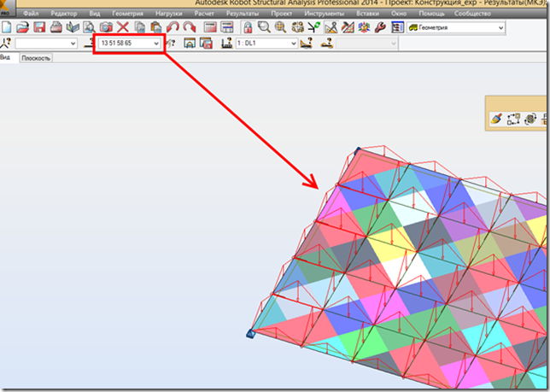Open the Геометрия menu
The height and width of the screenshot is (392, 550).
tap(128, 14)
